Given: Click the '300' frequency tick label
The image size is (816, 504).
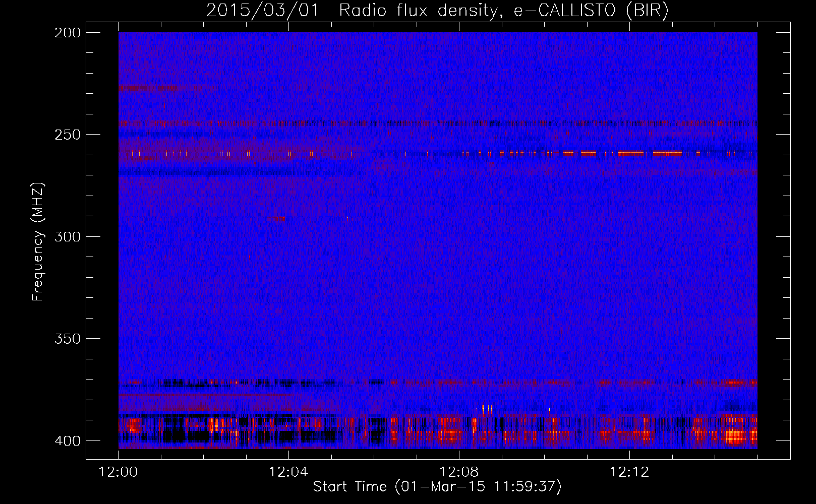Looking at the screenshot, I should coord(67,236).
